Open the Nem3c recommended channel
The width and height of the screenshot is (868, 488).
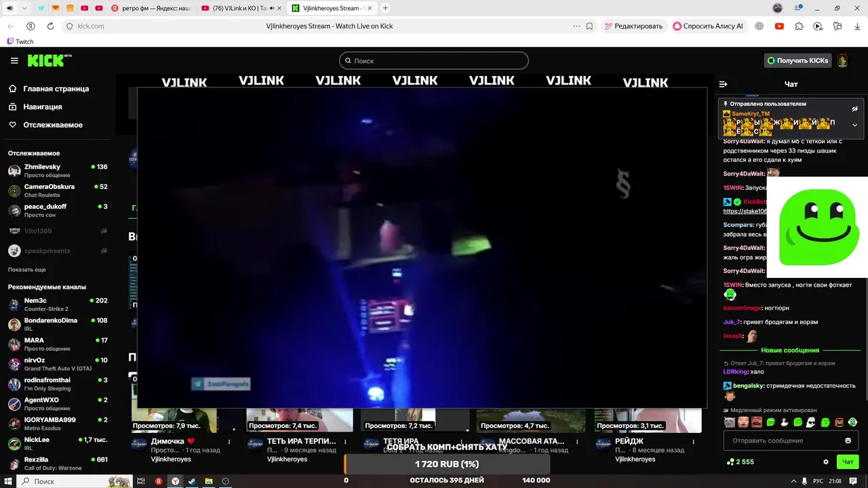tap(58, 304)
